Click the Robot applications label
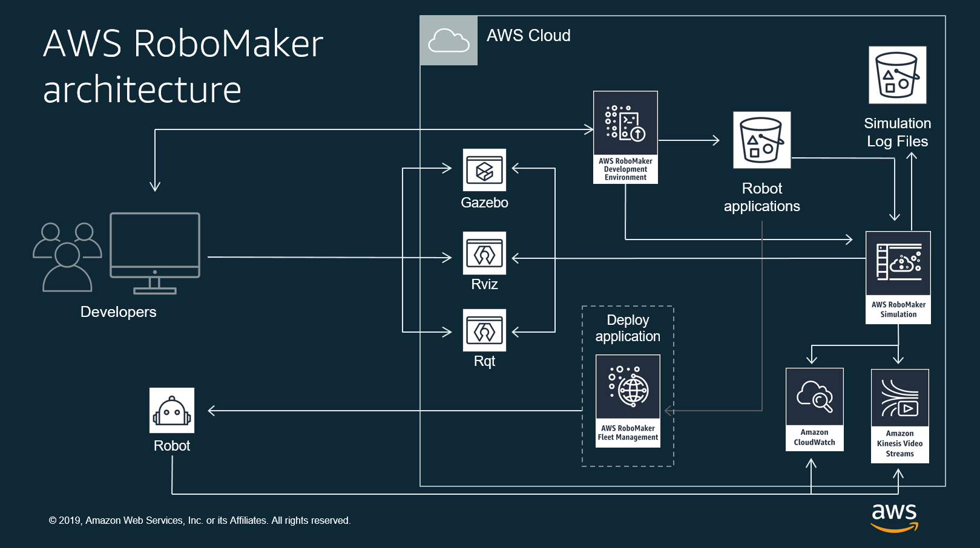 761,197
